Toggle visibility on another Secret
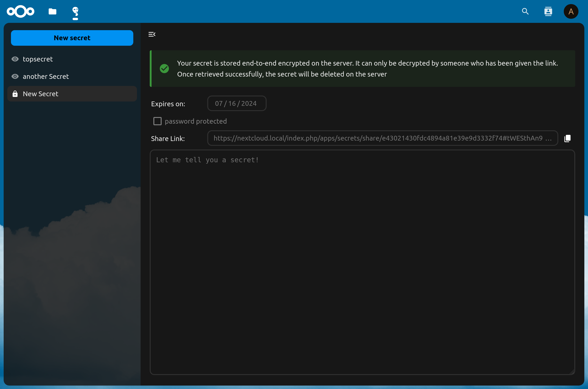588x389 pixels. 15,76
